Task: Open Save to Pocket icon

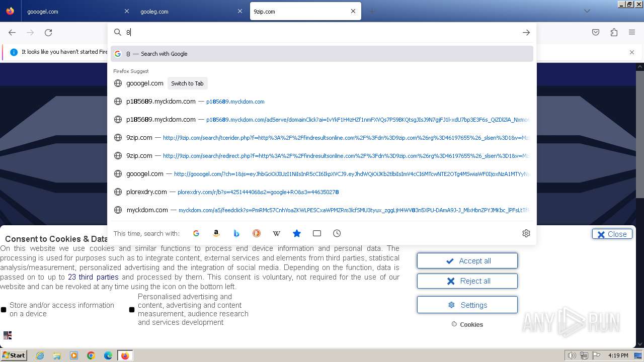Action: pyautogui.click(x=596, y=32)
